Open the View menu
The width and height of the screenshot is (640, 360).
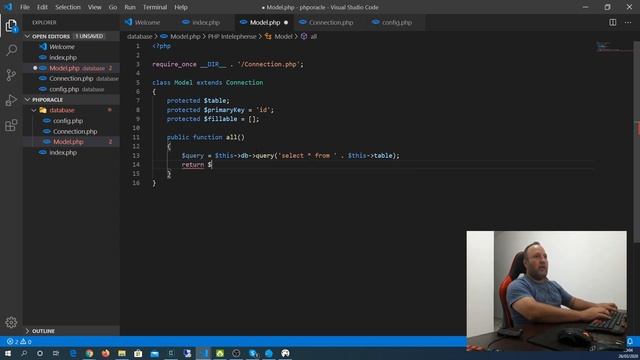coord(94,7)
